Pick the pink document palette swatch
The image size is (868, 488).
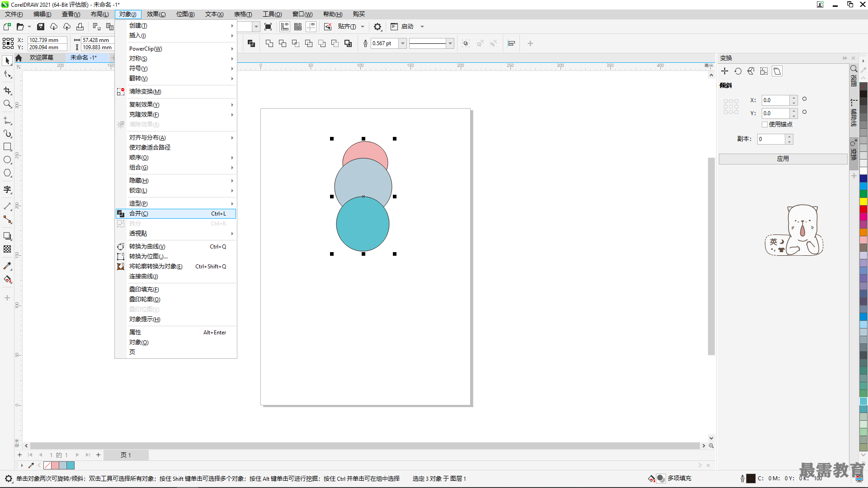pos(55,465)
